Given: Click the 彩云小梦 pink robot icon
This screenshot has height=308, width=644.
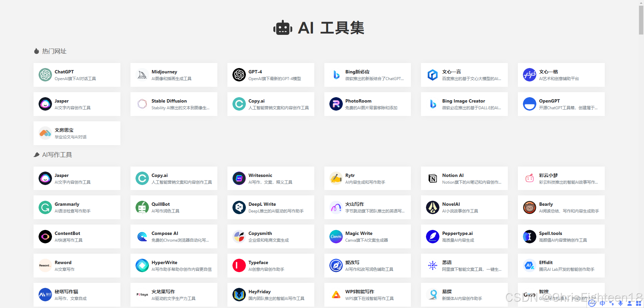Looking at the screenshot, I should coord(530,178).
